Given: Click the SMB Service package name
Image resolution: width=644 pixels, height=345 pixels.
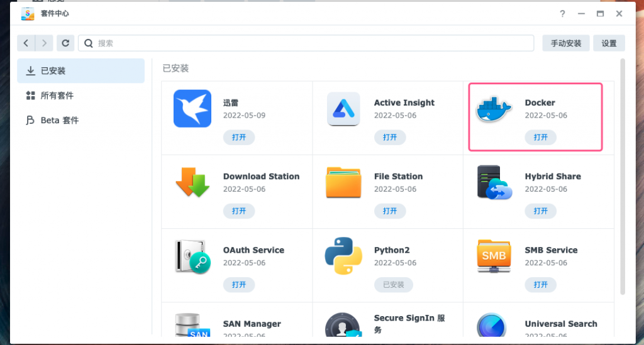Looking at the screenshot, I should (551, 250).
